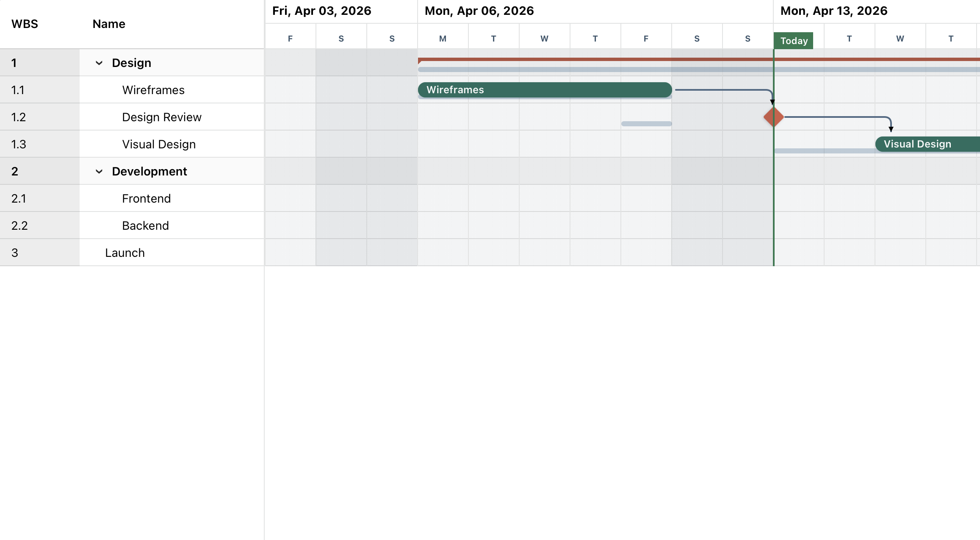Click the Today marker label
Viewport: 980px width, 540px height.
pyautogui.click(x=794, y=41)
